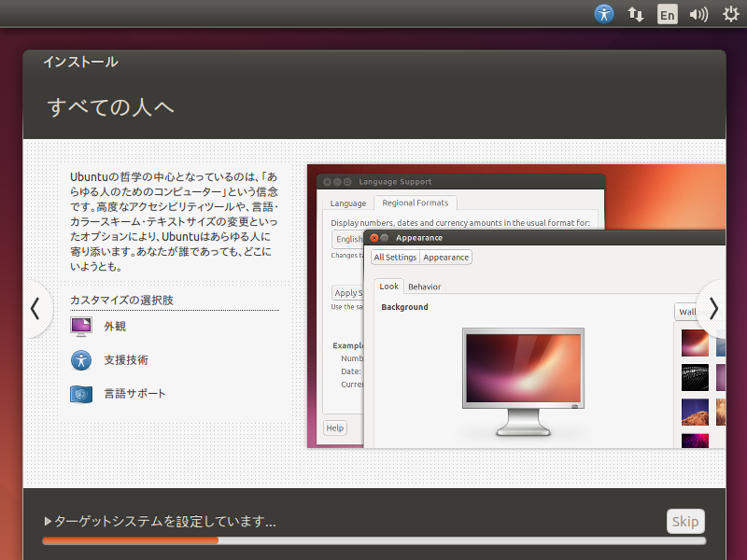The width and height of the screenshot is (747, 560).
Task: Open the En keyboard layout indicator
Action: coord(667,14)
